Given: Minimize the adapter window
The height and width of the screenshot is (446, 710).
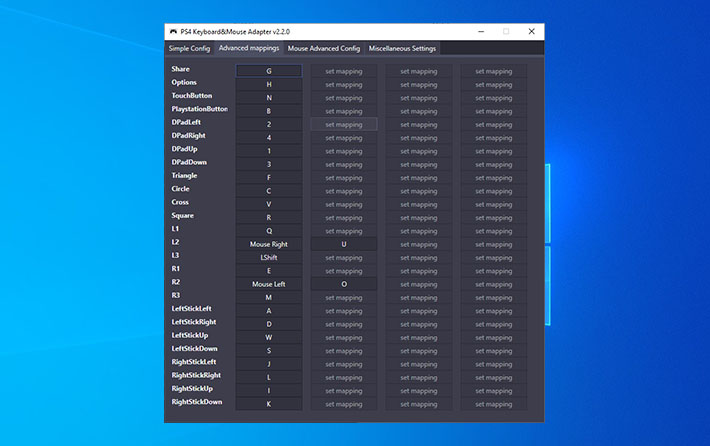Looking at the screenshot, I should pos(481,31).
